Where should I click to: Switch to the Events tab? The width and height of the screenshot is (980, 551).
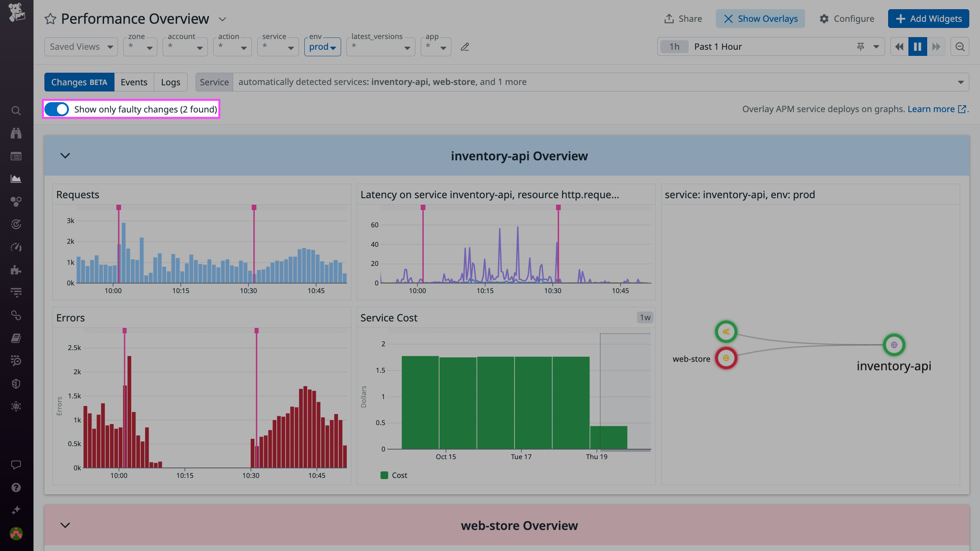pos(134,82)
